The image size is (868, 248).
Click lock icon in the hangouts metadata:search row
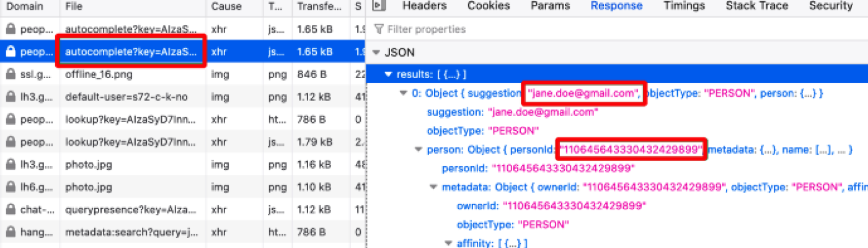click(x=10, y=232)
